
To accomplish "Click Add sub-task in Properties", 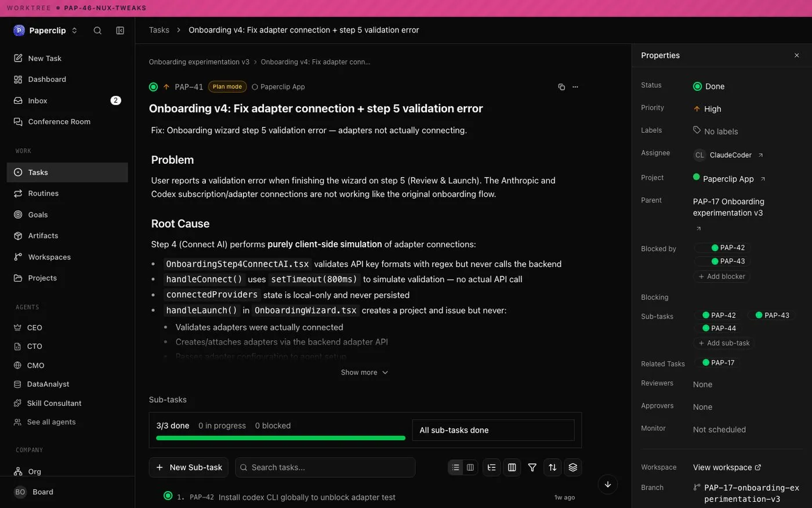I will (x=724, y=343).
